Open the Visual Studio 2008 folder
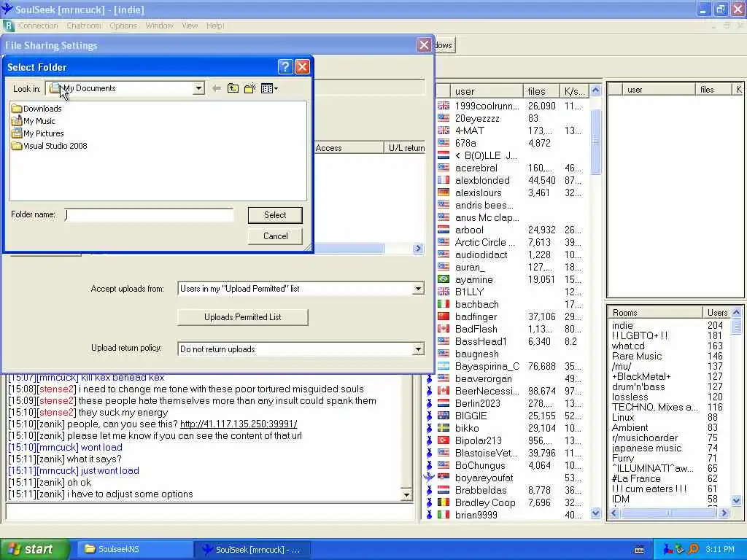Viewport: 747px width, 560px height. pyautogui.click(x=50, y=146)
